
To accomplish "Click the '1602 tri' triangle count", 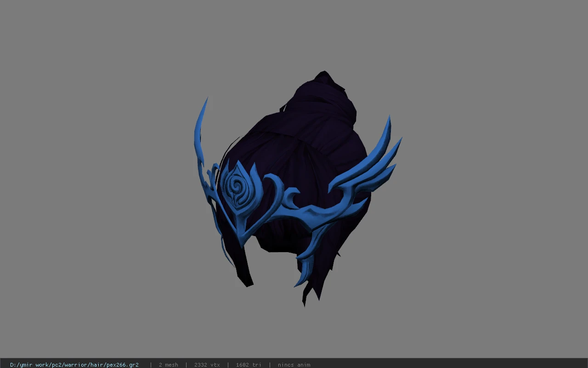I will 249,365.
